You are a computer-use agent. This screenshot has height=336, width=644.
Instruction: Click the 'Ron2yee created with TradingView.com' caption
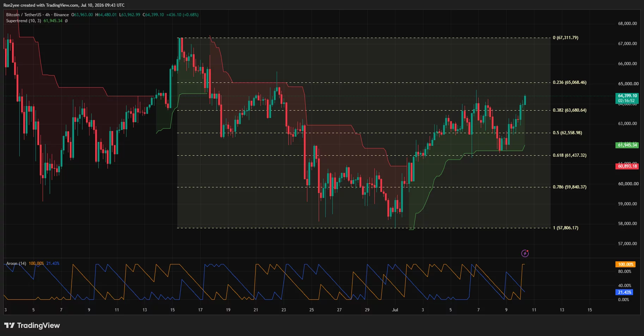41,5
